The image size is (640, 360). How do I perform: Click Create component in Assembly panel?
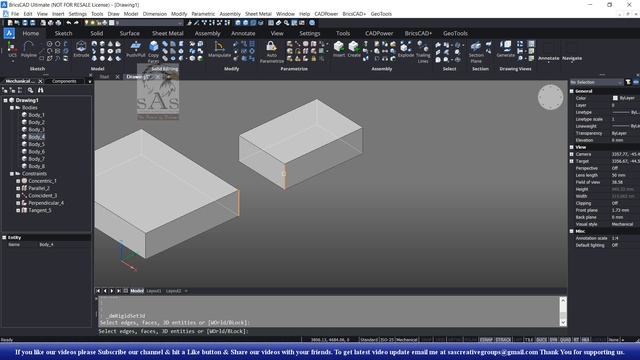point(354,49)
